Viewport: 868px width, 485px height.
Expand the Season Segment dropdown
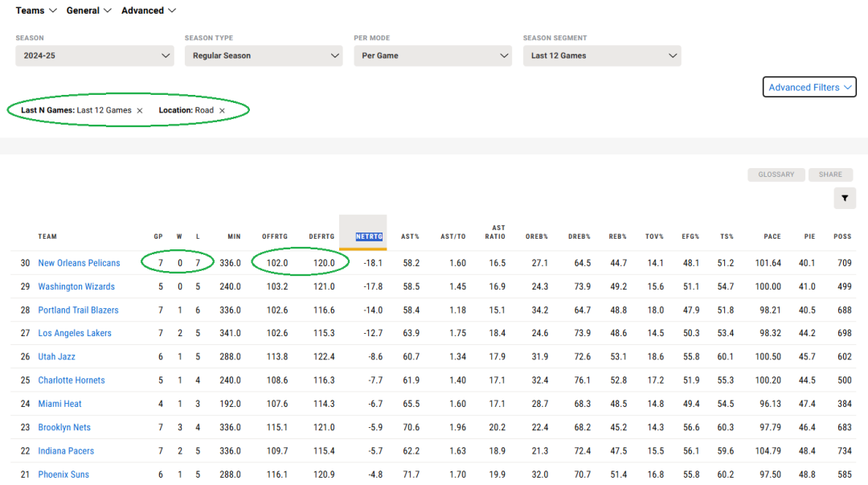point(602,55)
